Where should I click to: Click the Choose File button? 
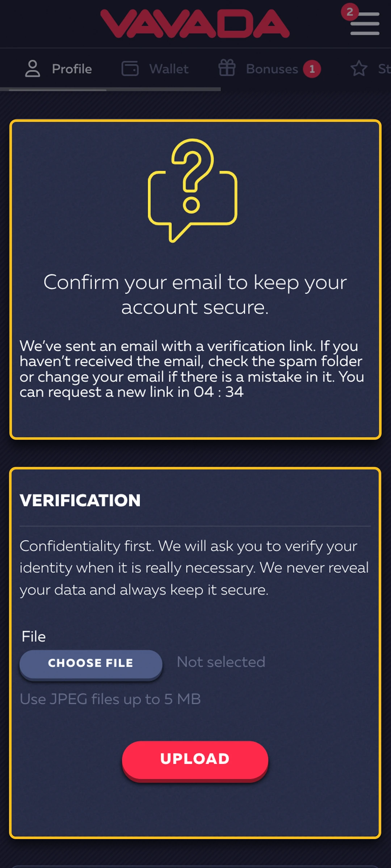(x=91, y=663)
